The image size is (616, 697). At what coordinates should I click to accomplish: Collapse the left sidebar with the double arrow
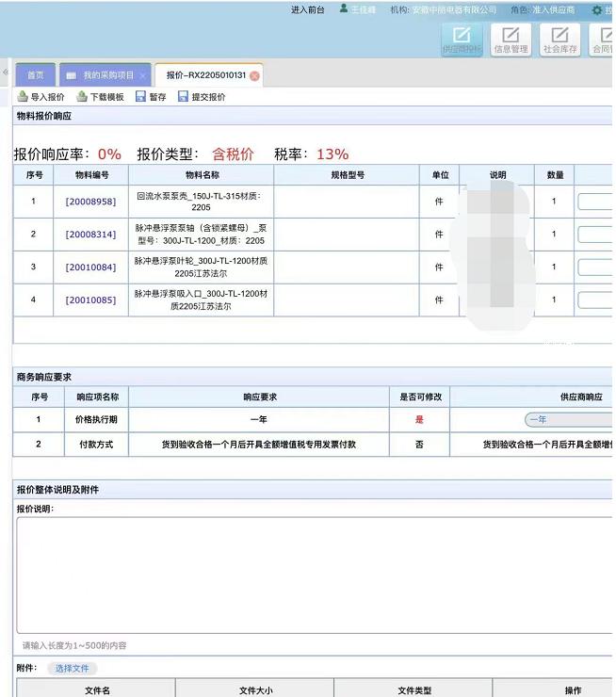coord(6,73)
